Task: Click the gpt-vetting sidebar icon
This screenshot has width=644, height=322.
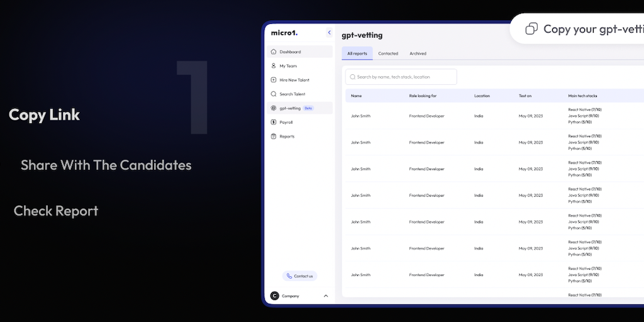Action: click(x=274, y=108)
